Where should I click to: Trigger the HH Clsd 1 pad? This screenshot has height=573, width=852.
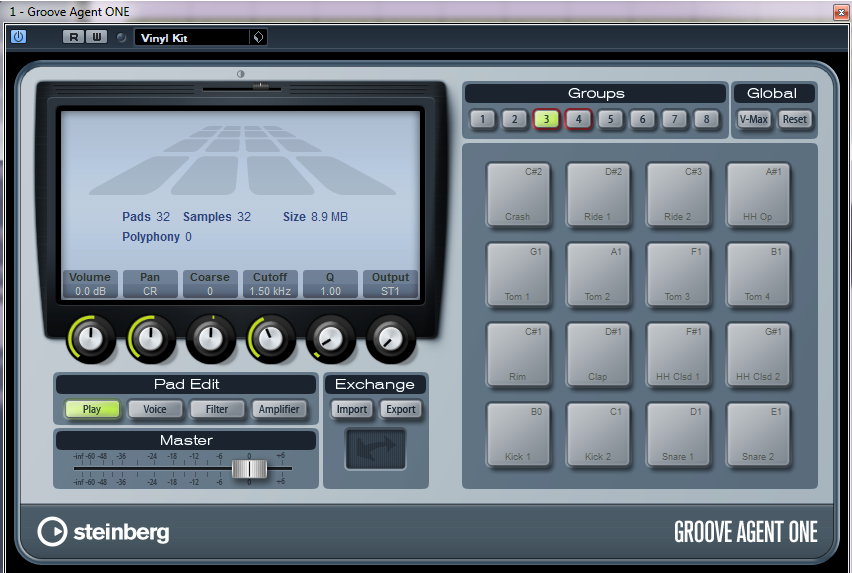point(678,354)
